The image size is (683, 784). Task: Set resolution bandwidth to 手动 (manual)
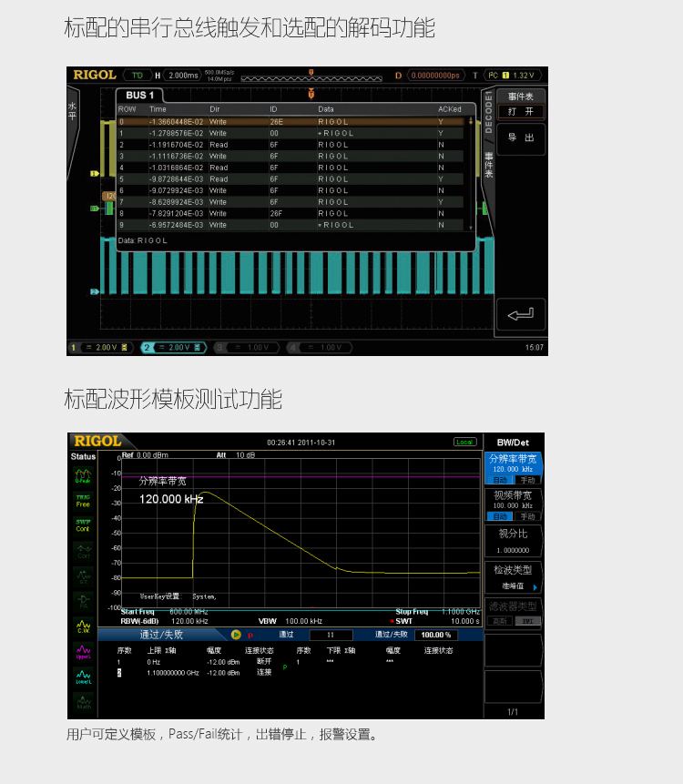pyautogui.click(x=527, y=480)
